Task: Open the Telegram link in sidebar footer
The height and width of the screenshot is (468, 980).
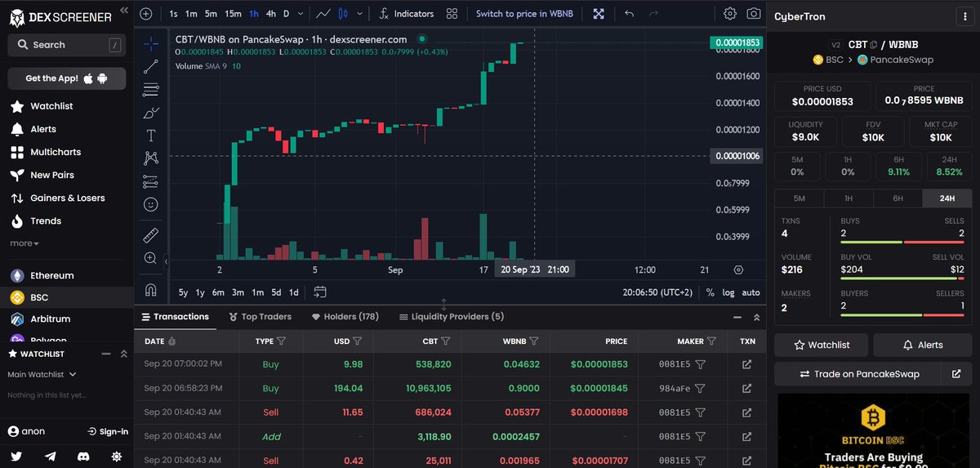Action: tap(51, 456)
